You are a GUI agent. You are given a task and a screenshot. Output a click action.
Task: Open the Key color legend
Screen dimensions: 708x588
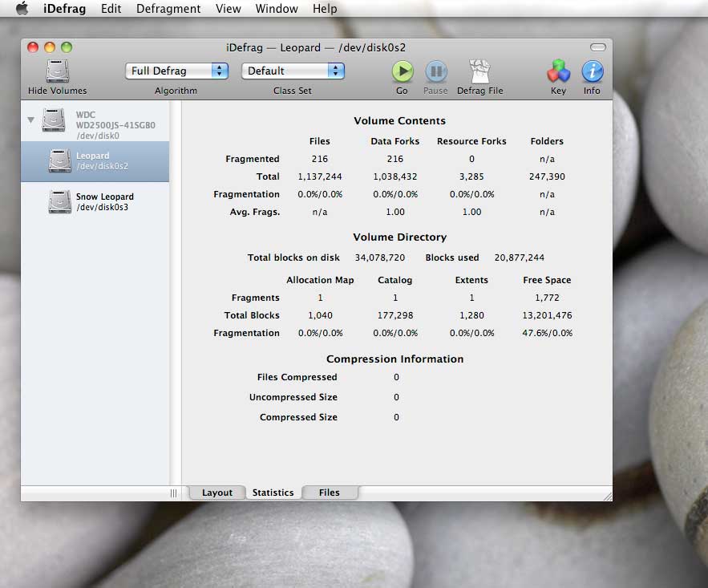pos(558,72)
